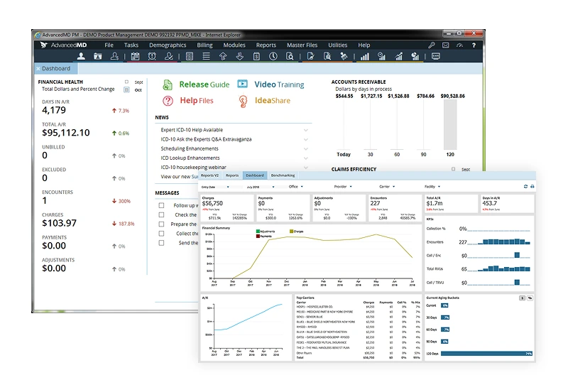Open the Release Guide link
The image size is (568, 392).
pos(204,85)
